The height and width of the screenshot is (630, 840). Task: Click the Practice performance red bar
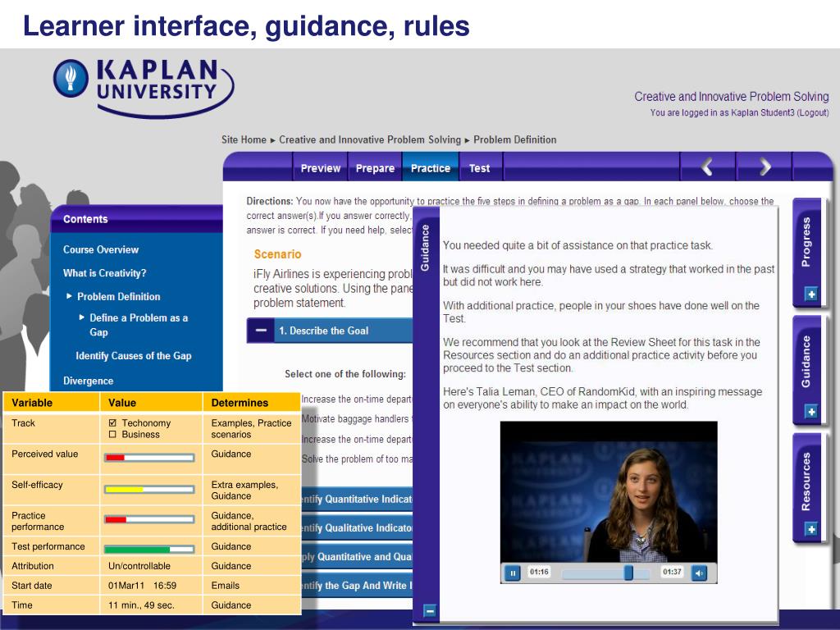click(x=149, y=519)
